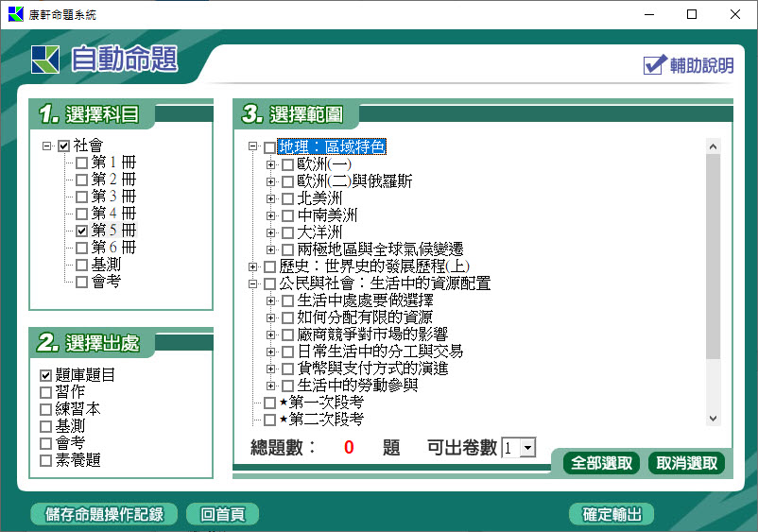Click 儲存命題操作記錄 button
The width and height of the screenshot is (758, 532).
104,514
